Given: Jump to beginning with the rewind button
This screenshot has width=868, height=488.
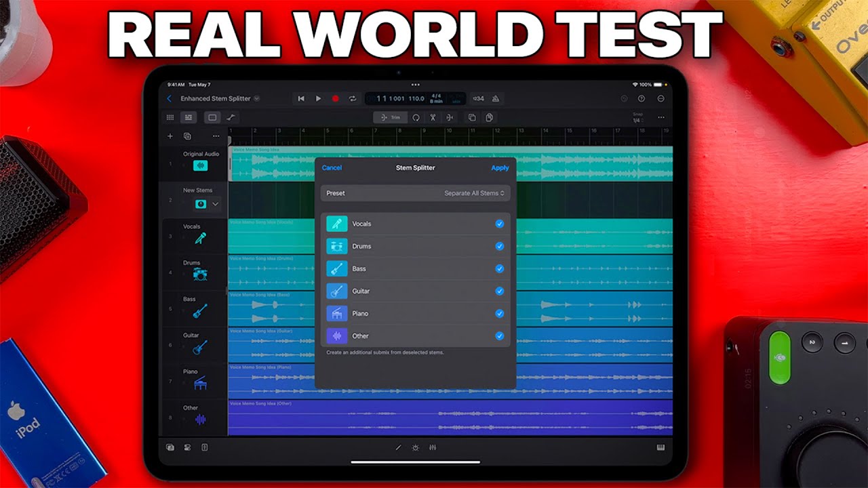Looking at the screenshot, I should coord(301,99).
